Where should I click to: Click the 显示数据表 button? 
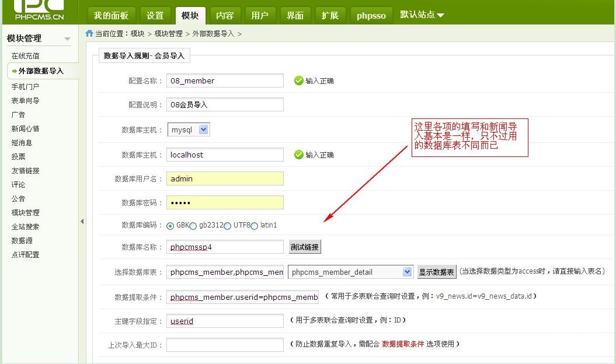point(437,272)
